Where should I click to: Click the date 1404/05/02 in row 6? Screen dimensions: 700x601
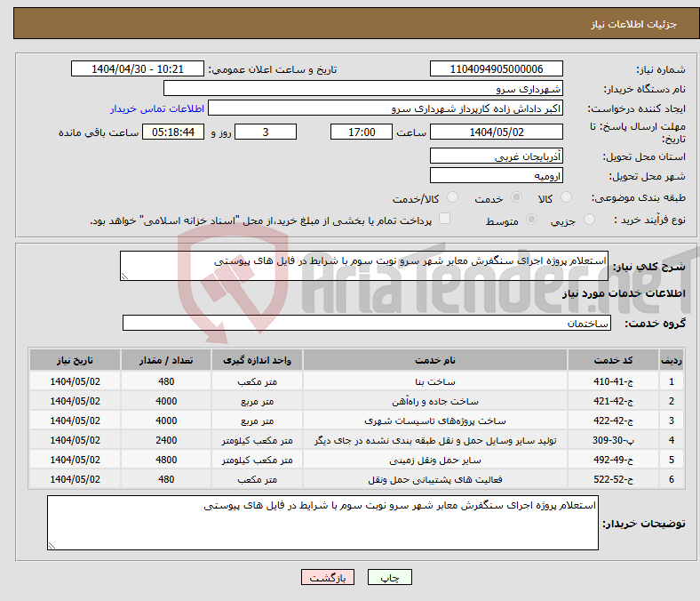click(x=75, y=479)
